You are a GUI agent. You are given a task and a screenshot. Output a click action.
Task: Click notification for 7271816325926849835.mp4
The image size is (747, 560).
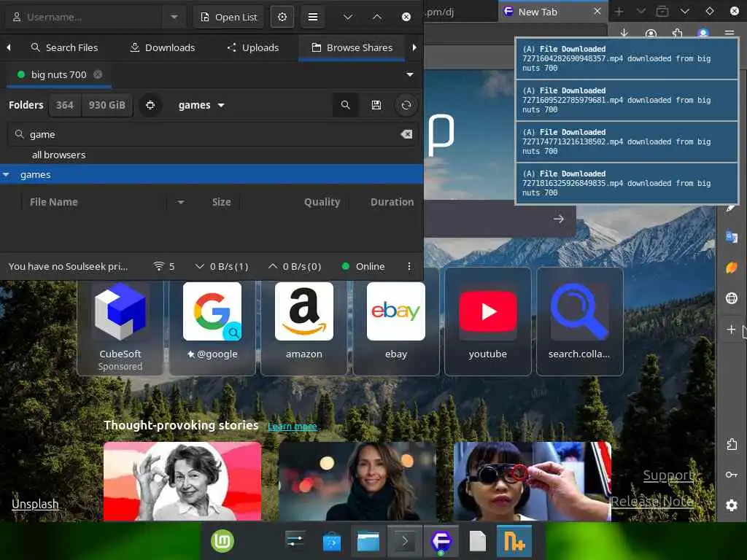tap(627, 183)
